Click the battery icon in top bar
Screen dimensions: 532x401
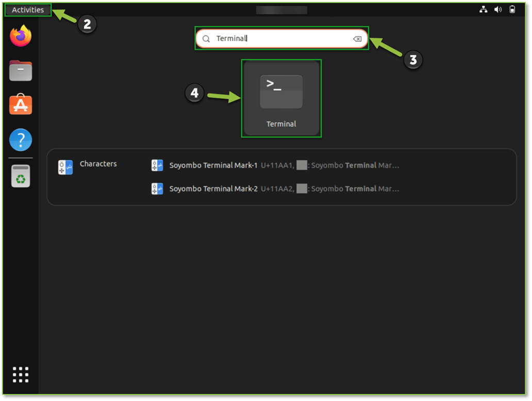click(512, 9)
